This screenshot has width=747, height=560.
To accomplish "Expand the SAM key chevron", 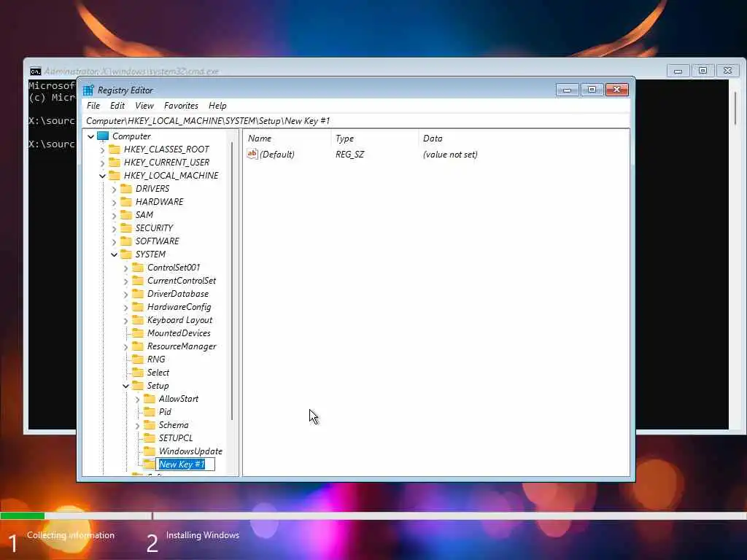I will [x=114, y=216].
